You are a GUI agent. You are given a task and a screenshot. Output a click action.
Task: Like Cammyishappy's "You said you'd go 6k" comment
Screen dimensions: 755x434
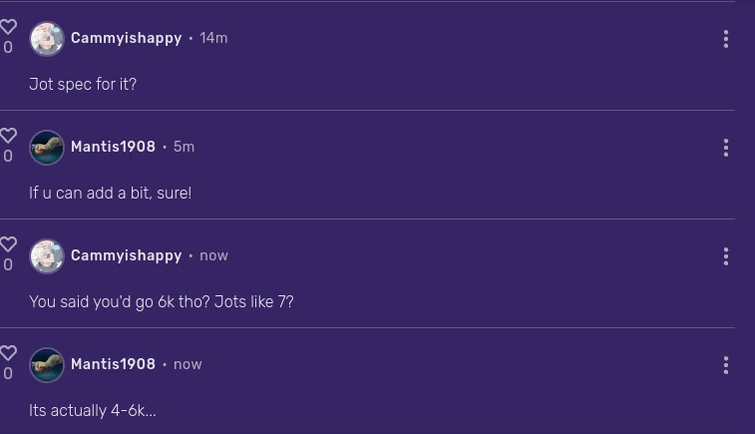click(x=8, y=245)
